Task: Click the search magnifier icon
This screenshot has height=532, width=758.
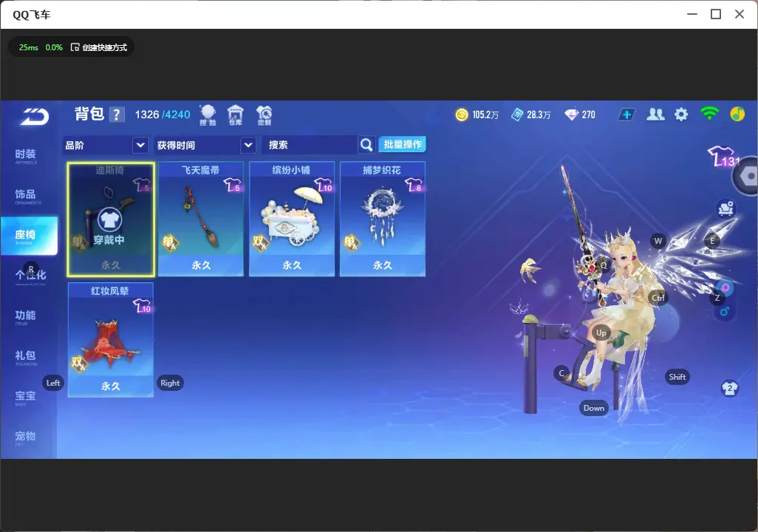Action: [x=366, y=145]
